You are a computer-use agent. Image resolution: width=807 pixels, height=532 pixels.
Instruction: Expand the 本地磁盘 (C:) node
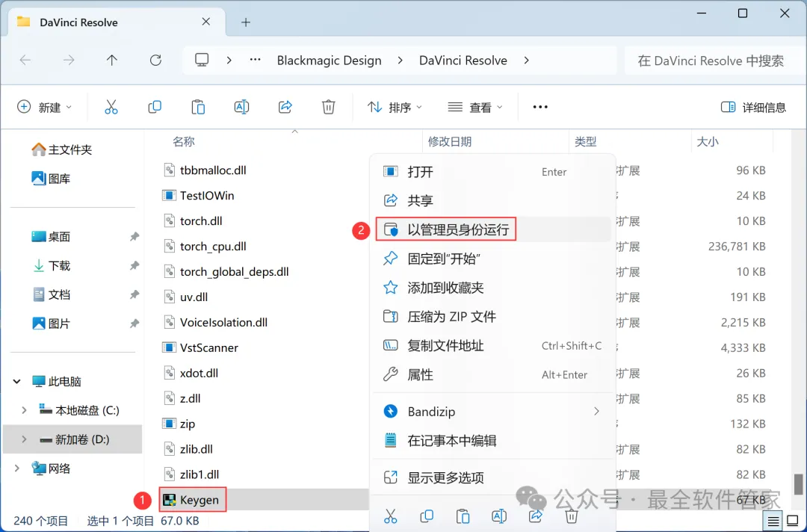point(24,410)
